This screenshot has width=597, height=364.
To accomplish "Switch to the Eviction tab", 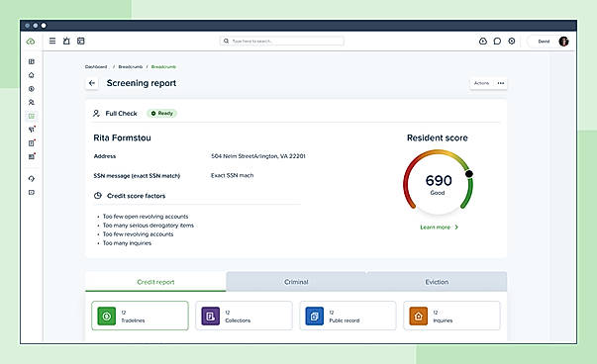I will click(x=437, y=282).
